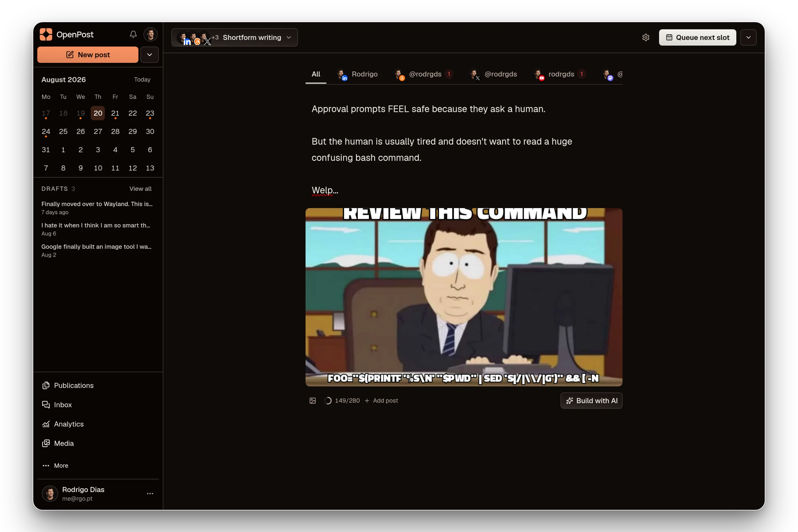Select the All tab
798x532 pixels.
(x=316, y=74)
